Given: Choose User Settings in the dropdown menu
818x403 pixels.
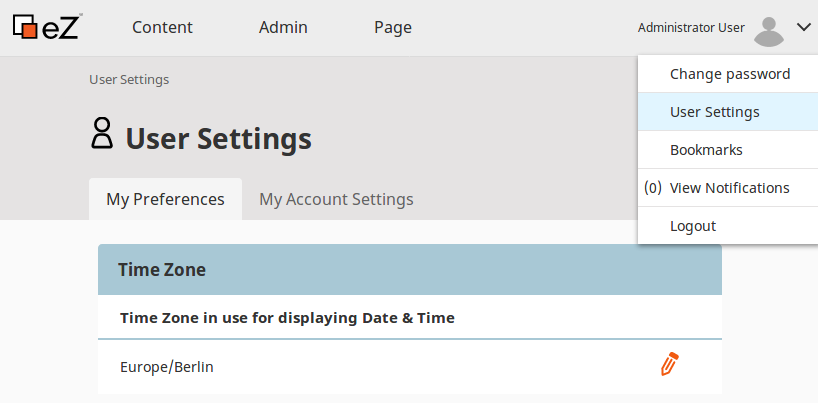Looking at the screenshot, I should coord(714,112).
